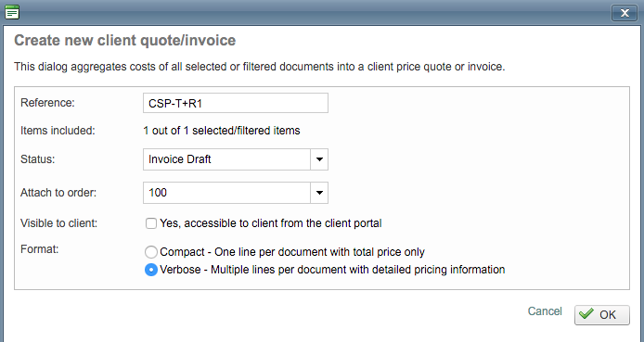This screenshot has height=342, width=644.
Task: Click the 'Attach to order:' label
Action: pos(58,193)
